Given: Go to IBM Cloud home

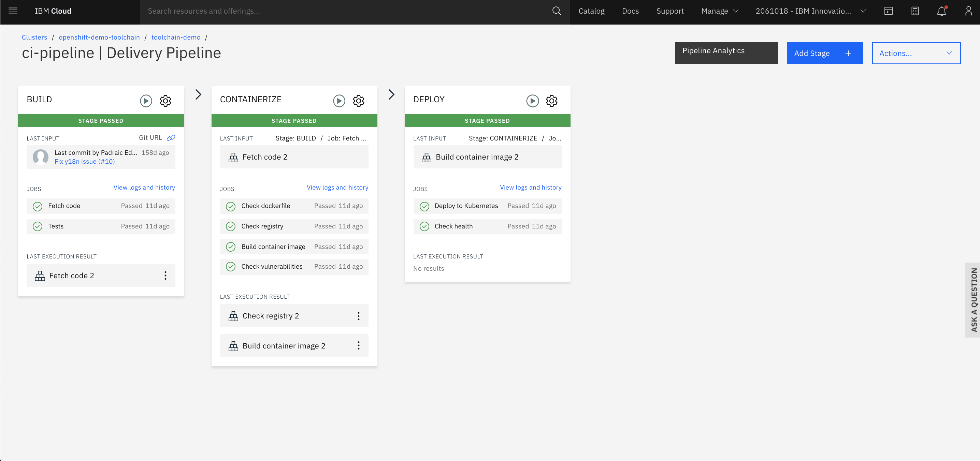Looking at the screenshot, I should (53, 11).
